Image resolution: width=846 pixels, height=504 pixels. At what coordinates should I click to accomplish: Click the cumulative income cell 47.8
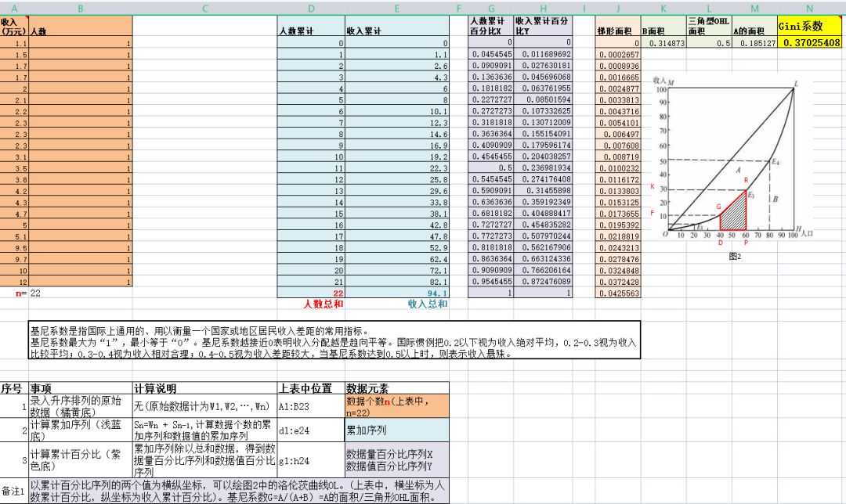click(397, 236)
